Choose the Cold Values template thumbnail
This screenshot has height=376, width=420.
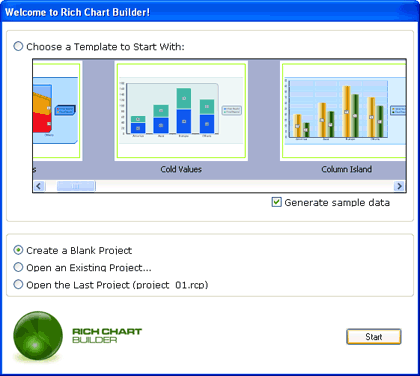tap(181, 111)
